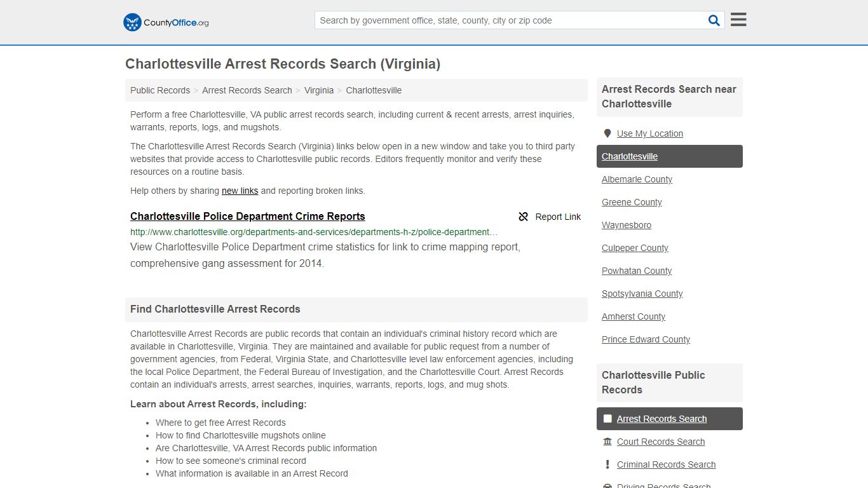The image size is (868, 488).
Task: Click the charlottesville.org green URL
Action: point(314,232)
